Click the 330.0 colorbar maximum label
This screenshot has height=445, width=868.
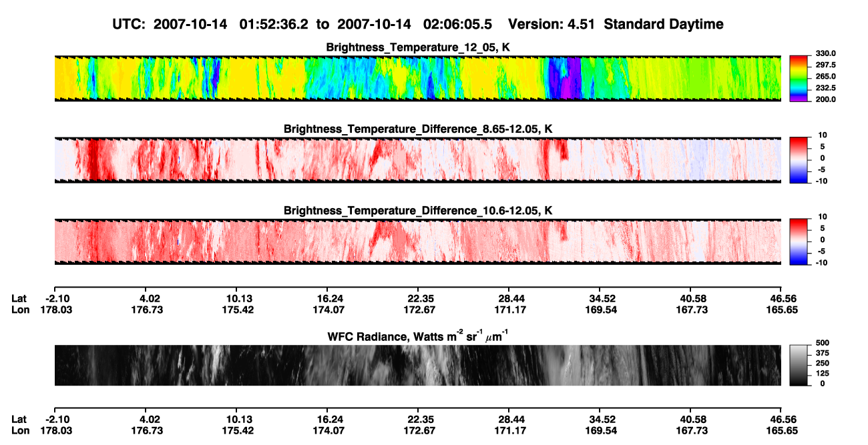point(826,54)
